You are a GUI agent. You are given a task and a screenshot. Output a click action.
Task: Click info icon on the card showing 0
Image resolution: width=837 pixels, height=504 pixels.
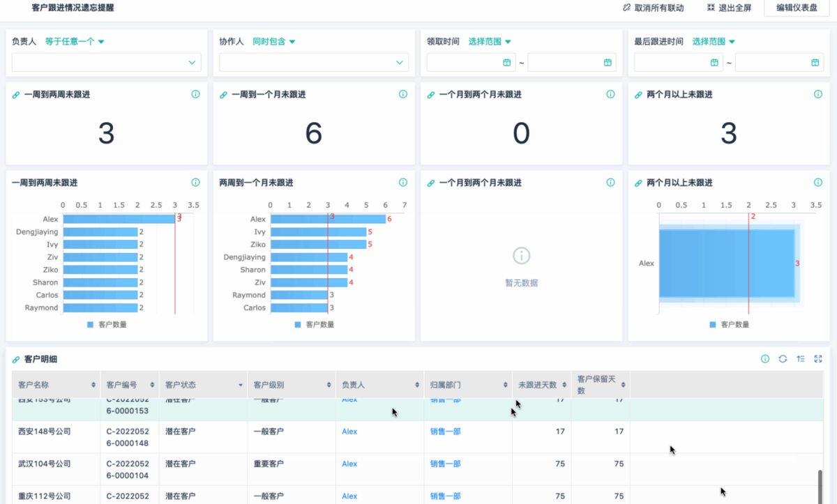point(610,94)
